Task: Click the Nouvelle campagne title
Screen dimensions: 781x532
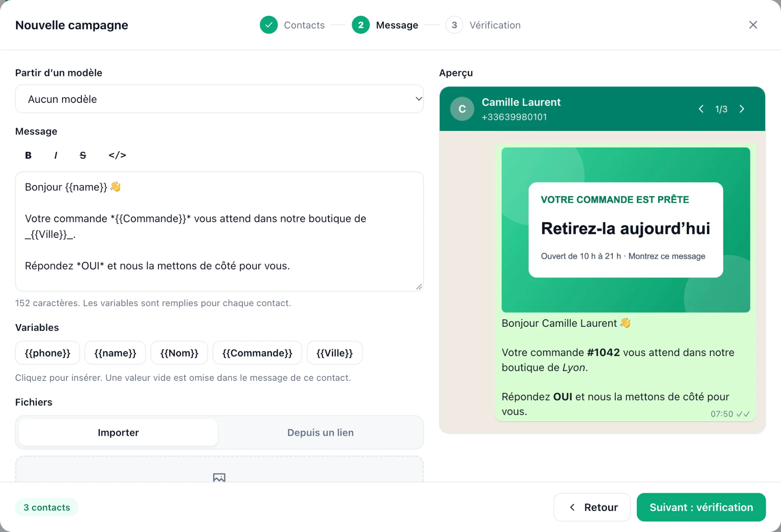Action: point(72,25)
